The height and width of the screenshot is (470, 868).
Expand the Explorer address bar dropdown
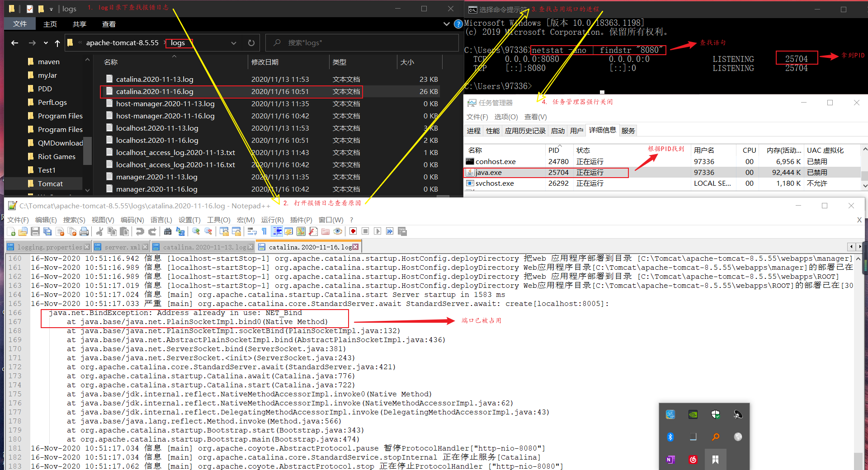point(234,43)
